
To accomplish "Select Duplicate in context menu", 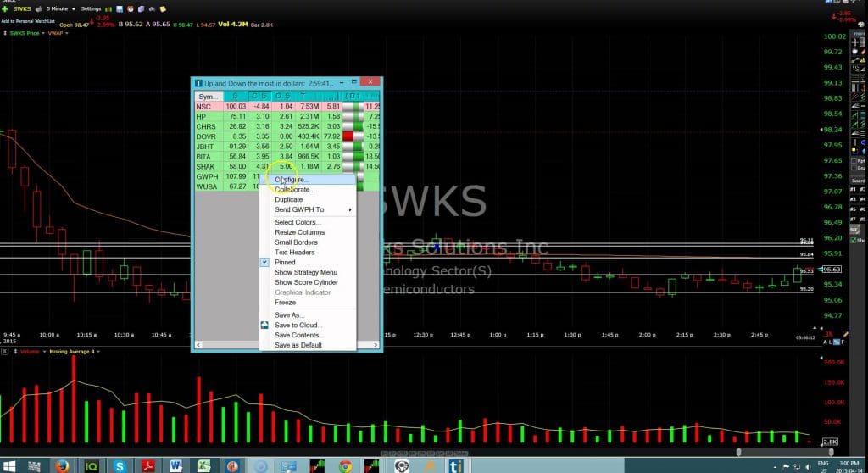I will click(x=308, y=199).
